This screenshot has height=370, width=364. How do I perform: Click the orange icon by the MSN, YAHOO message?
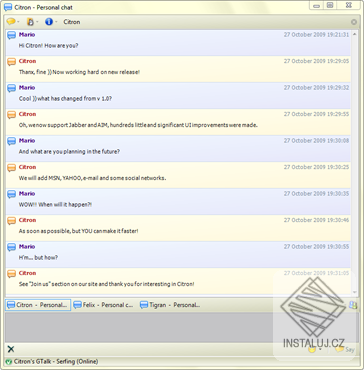[x=12, y=168]
